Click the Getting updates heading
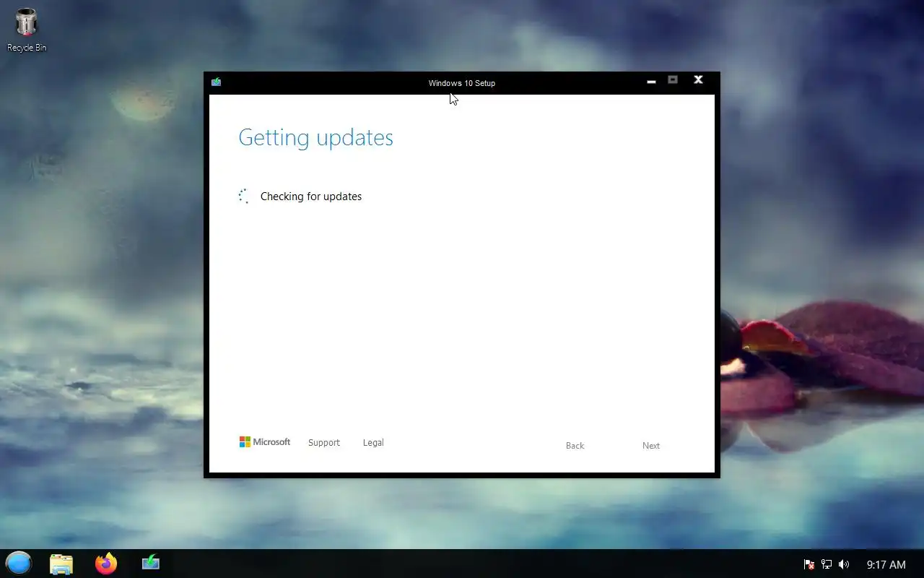Viewport: 924px width, 578px height. point(315,137)
